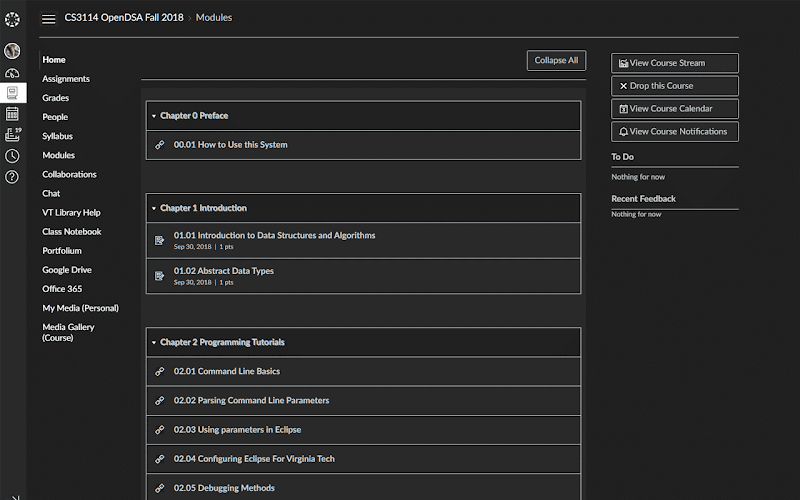Expand the global navigation arrow at bottom
The width and height of the screenshot is (800, 500).
(15, 497)
